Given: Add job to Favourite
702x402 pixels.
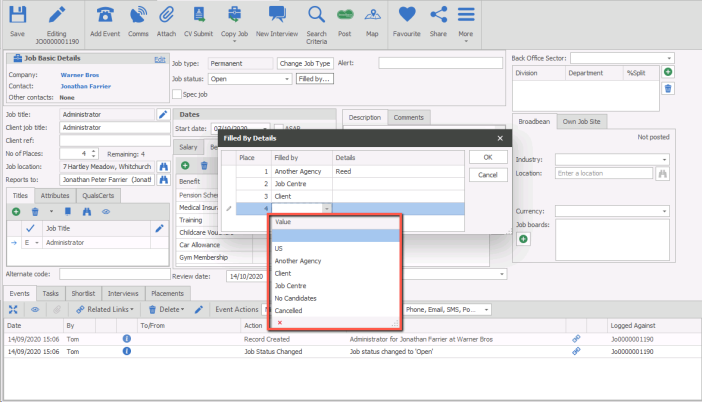Looking at the screenshot, I should pos(406,15).
